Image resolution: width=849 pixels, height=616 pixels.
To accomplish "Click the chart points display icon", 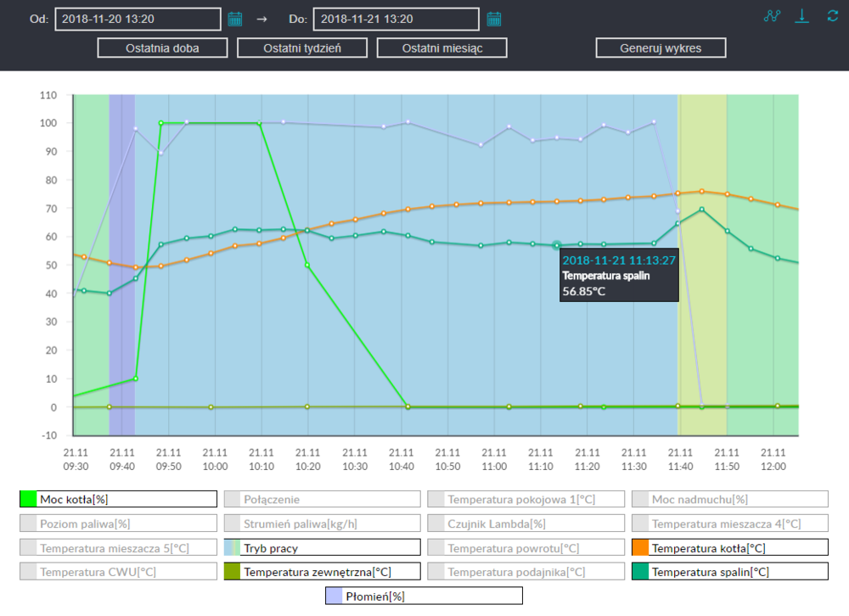I will tap(772, 16).
